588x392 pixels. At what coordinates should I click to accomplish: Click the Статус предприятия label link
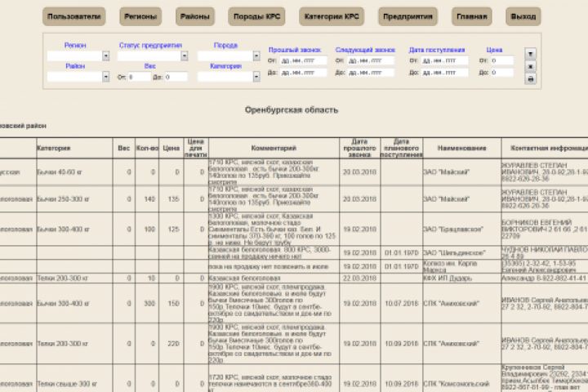[150, 46]
